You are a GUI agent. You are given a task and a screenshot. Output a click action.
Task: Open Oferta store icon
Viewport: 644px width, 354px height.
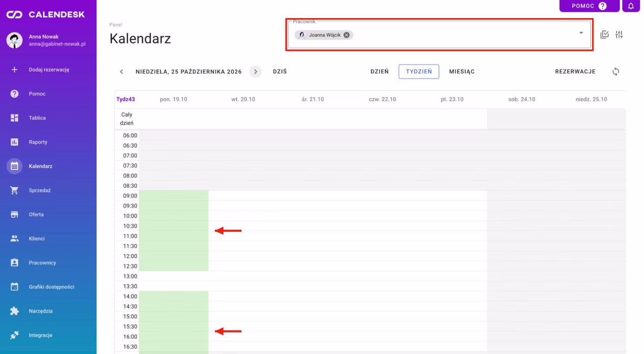click(x=14, y=214)
